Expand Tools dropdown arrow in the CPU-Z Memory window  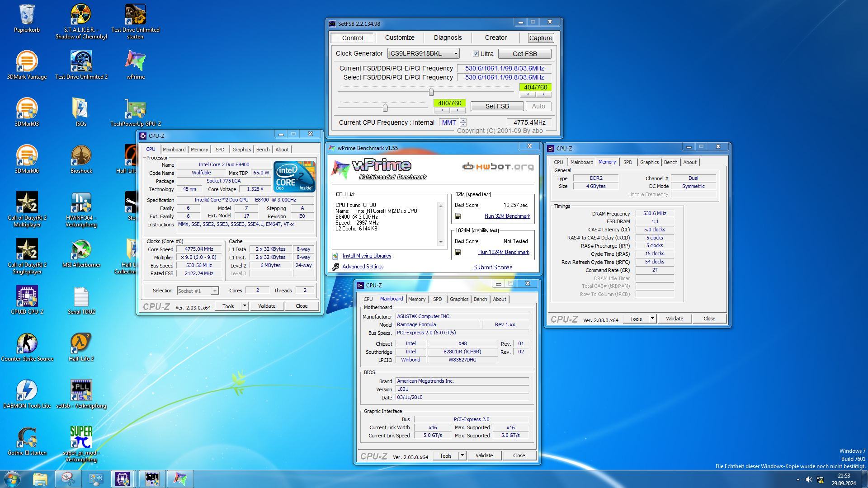pyautogui.click(x=652, y=319)
